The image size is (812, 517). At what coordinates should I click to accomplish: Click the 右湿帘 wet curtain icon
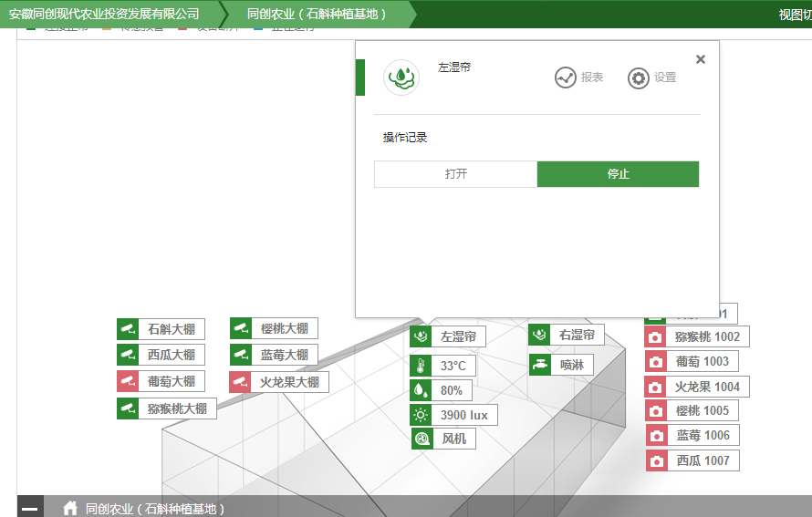[539, 336]
